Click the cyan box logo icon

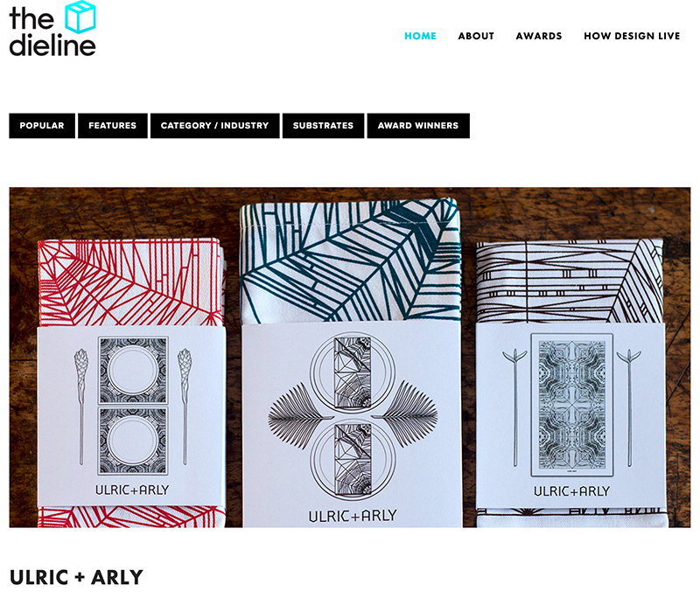click(x=80, y=17)
